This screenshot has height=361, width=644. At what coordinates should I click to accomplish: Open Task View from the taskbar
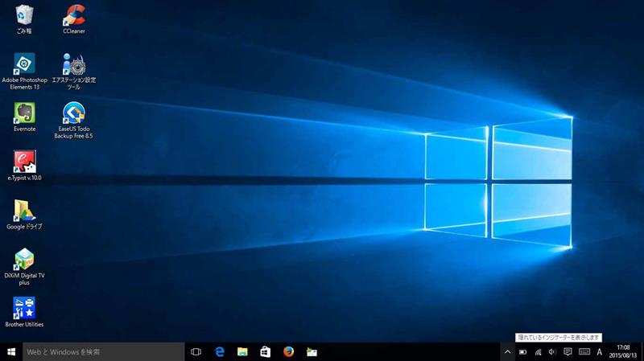click(196, 352)
